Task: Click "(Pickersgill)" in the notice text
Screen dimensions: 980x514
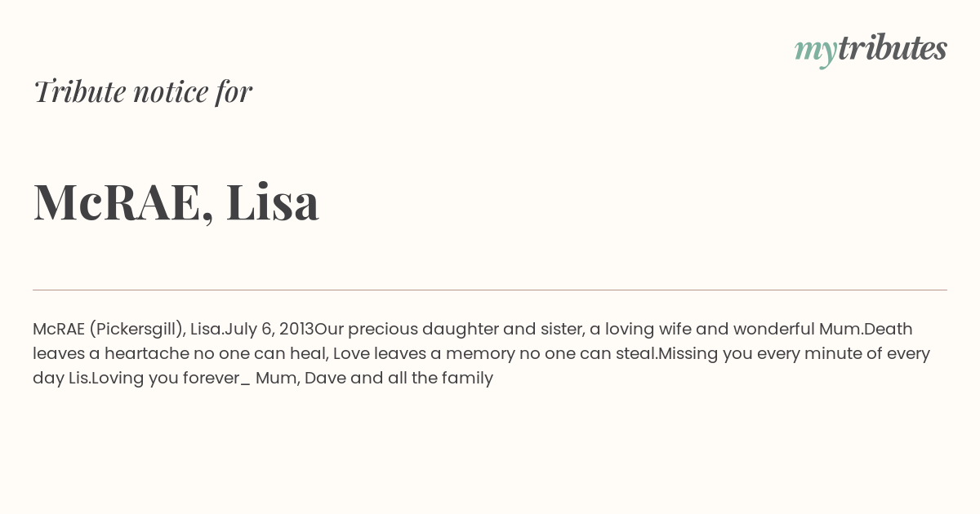Action: tap(137, 330)
